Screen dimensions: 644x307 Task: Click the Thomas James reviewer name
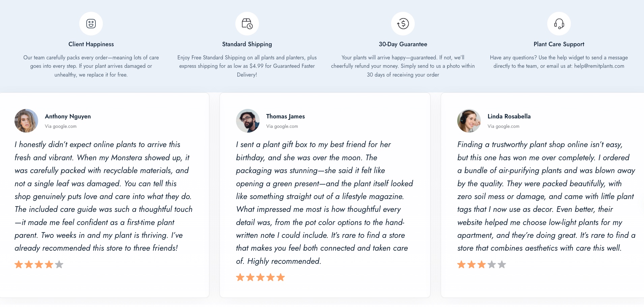click(285, 116)
